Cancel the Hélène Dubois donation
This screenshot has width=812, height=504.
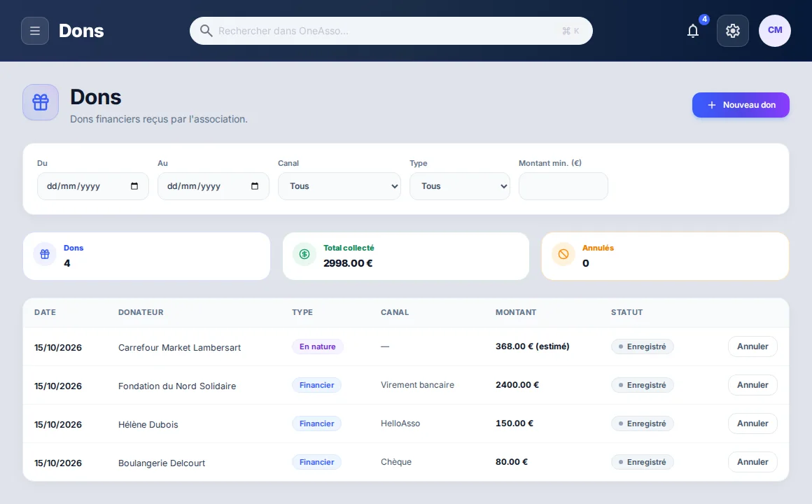point(752,423)
